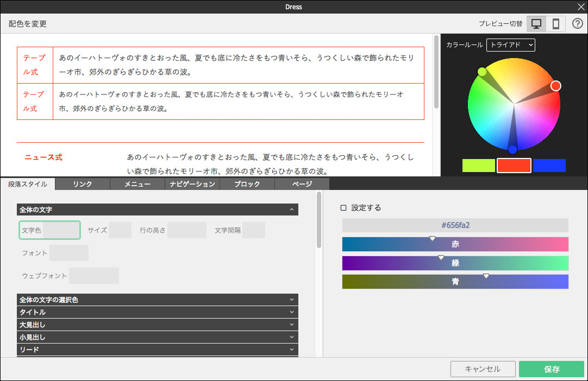Click the 保存 button
The height and width of the screenshot is (381, 588).
(x=552, y=369)
